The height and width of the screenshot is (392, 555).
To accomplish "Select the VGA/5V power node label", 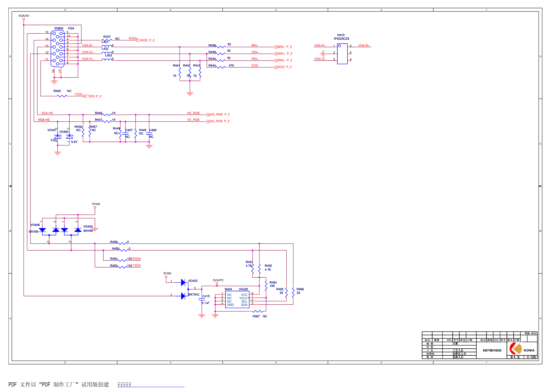I will pyautogui.click(x=24, y=16).
